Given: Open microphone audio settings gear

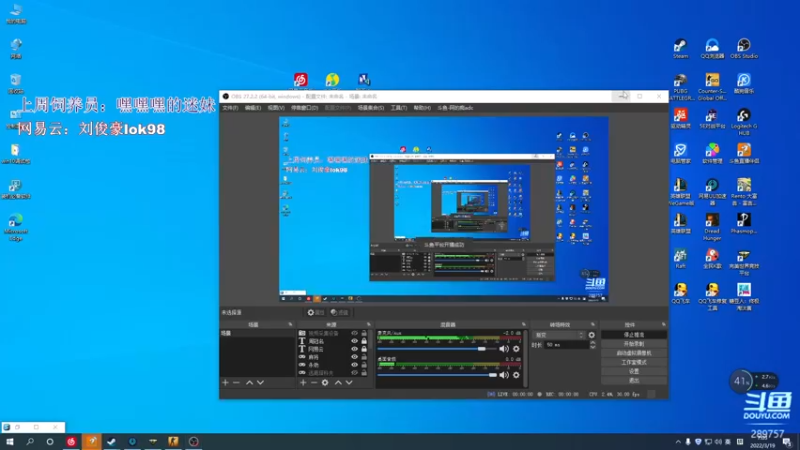Looking at the screenshot, I should click(x=516, y=349).
